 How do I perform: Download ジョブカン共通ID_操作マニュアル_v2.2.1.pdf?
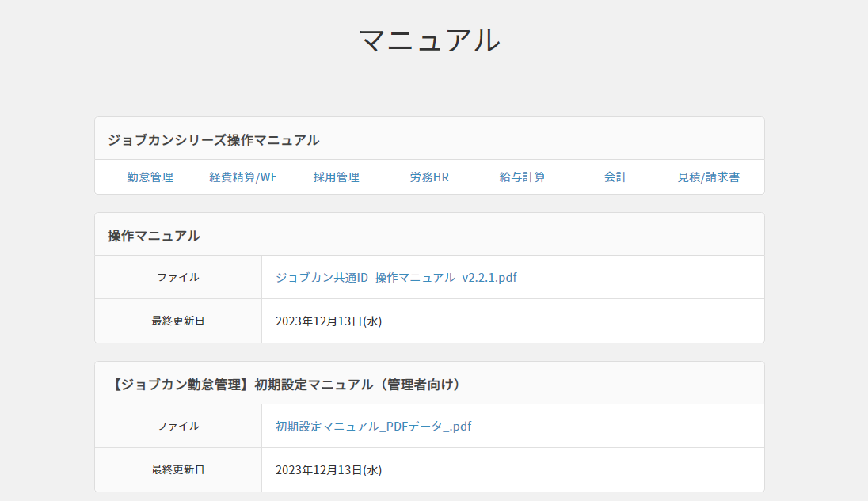pyautogui.click(x=396, y=278)
